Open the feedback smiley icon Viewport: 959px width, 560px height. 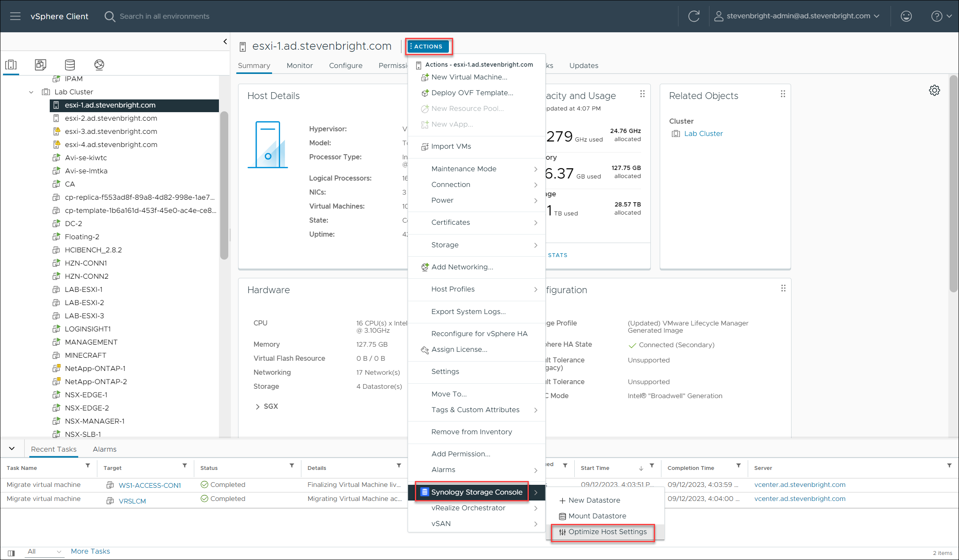906,16
